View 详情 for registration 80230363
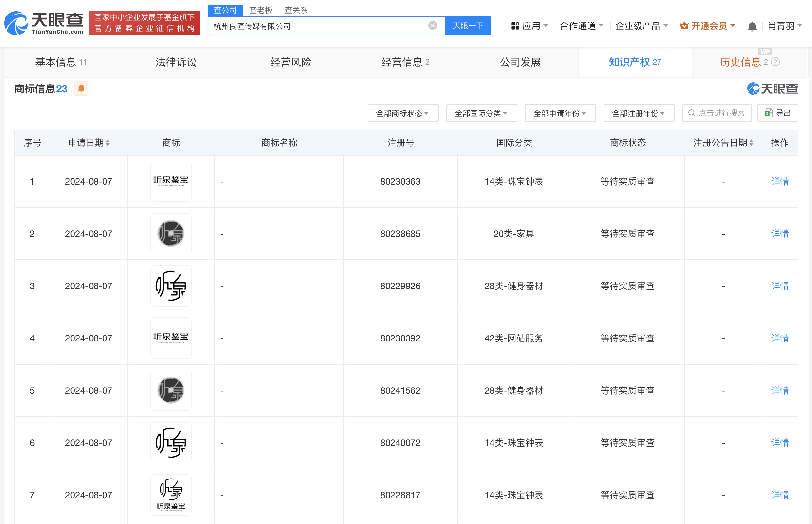The height and width of the screenshot is (524, 812). (780, 181)
